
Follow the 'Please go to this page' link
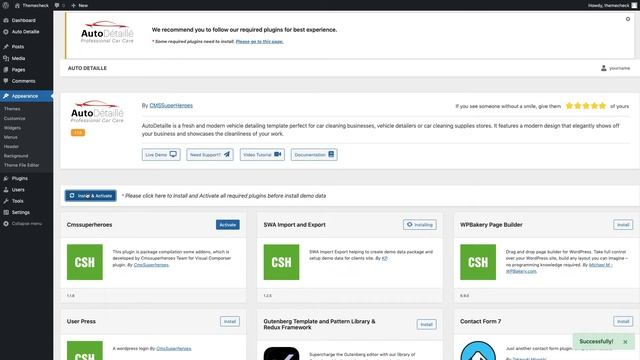(259, 42)
